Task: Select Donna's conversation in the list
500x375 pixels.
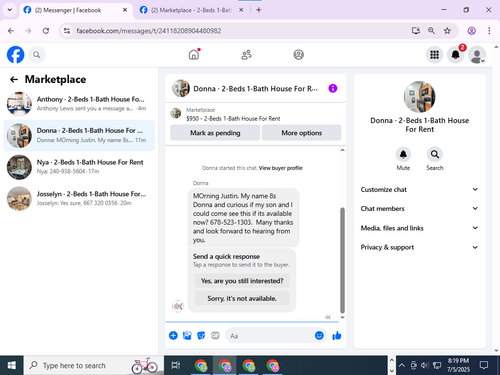Action: pyautogui.click(x=79, y=135)
